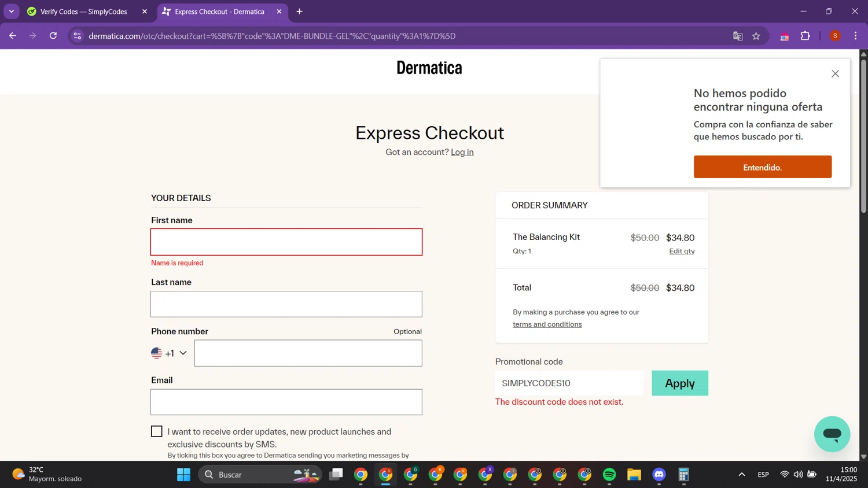This screenshot has height=488, width=868.
Task: Click the scrollbar down arrow
Action: [863, 456]
